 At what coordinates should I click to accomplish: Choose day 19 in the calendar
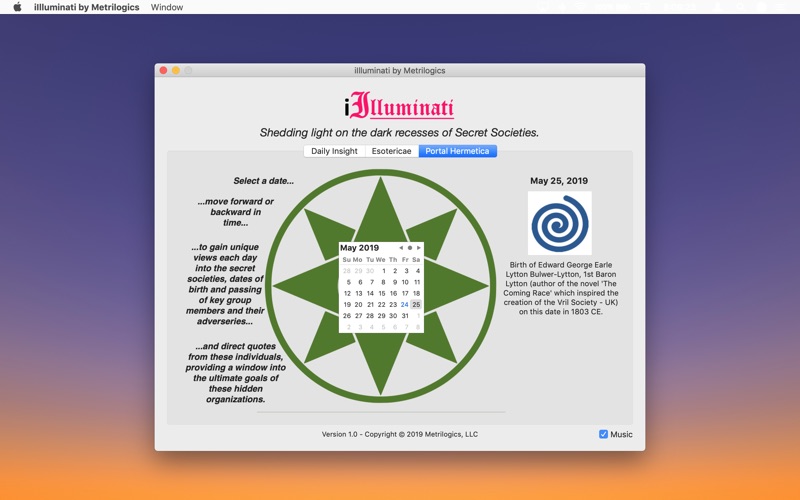[x=347, y=305]
